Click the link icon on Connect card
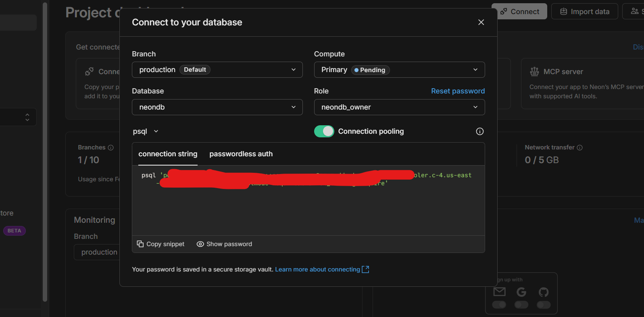The width and height of the screenshot is (644, 317). (90, 72)
